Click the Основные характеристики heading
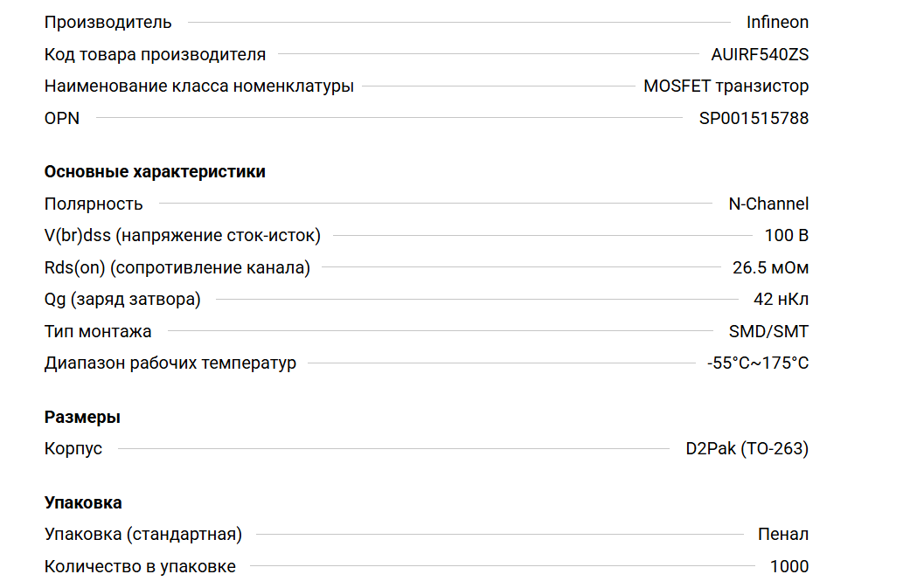The image size is (924, 588). coord(155,171)
